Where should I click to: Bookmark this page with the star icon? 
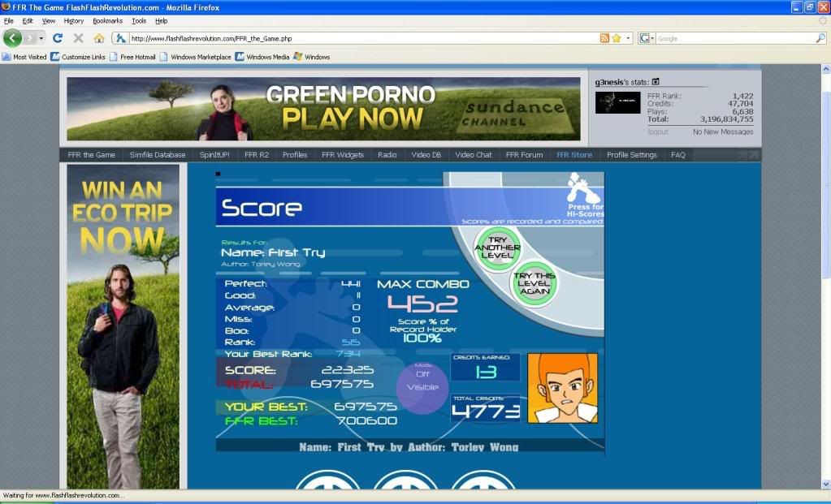617,38
